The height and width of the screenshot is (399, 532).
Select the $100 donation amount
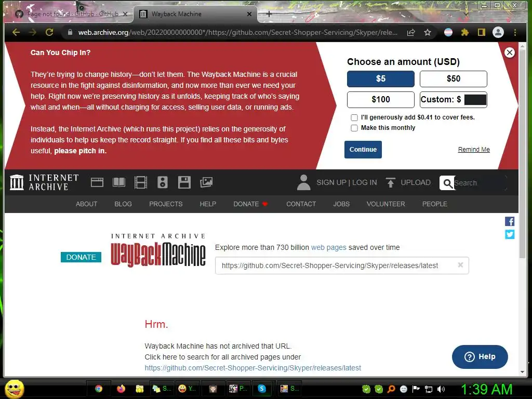[380, 99]
